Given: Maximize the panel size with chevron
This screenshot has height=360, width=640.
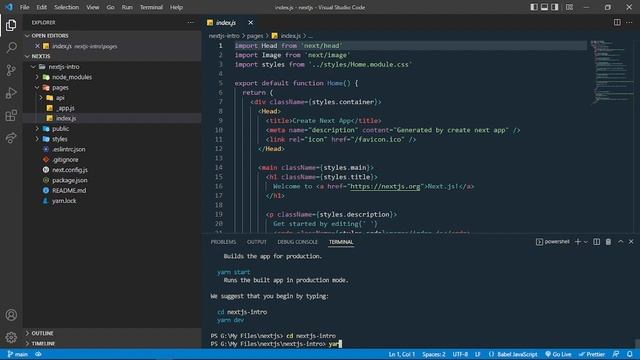Looking at the screenshot, I should coord(620,242).
